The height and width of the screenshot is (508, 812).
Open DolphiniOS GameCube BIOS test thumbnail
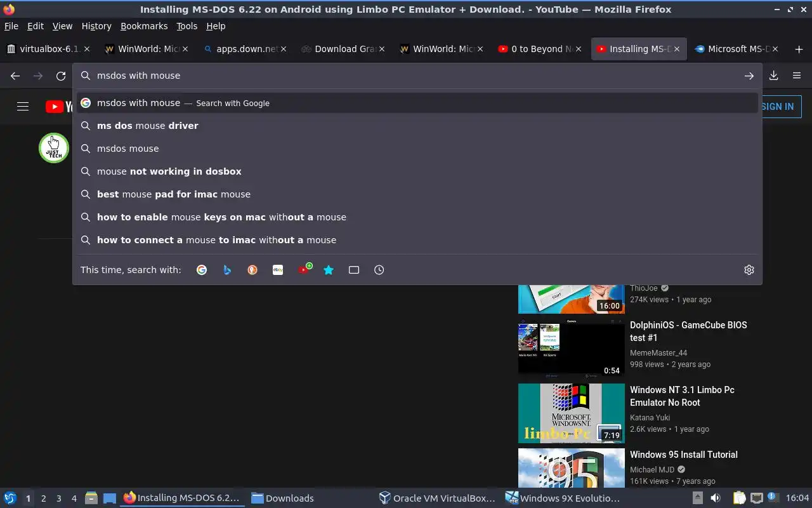pyautogui.click(x=572, y=348)
